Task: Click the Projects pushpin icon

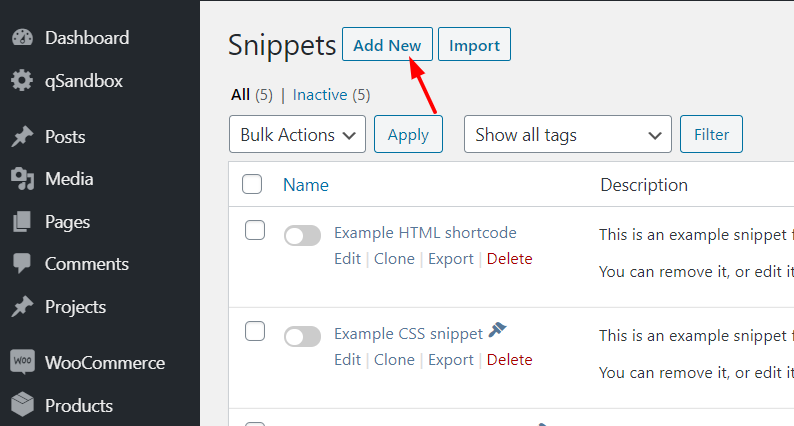Action: coord(22,307)
